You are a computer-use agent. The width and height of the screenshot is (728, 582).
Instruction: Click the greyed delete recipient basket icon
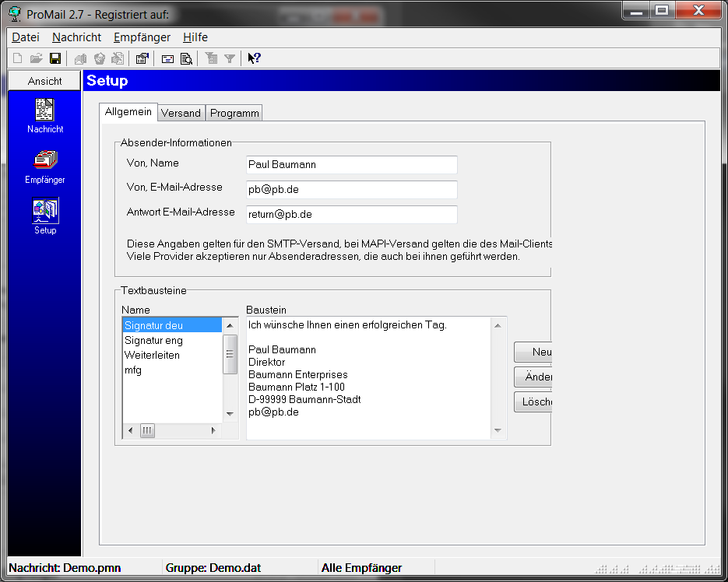click(x=100, y=58)
